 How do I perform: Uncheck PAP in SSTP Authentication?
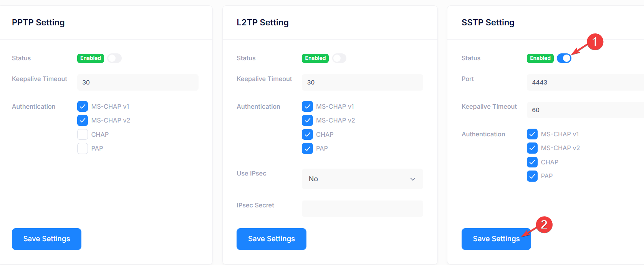pyautogui.click(x=532, y=176)
